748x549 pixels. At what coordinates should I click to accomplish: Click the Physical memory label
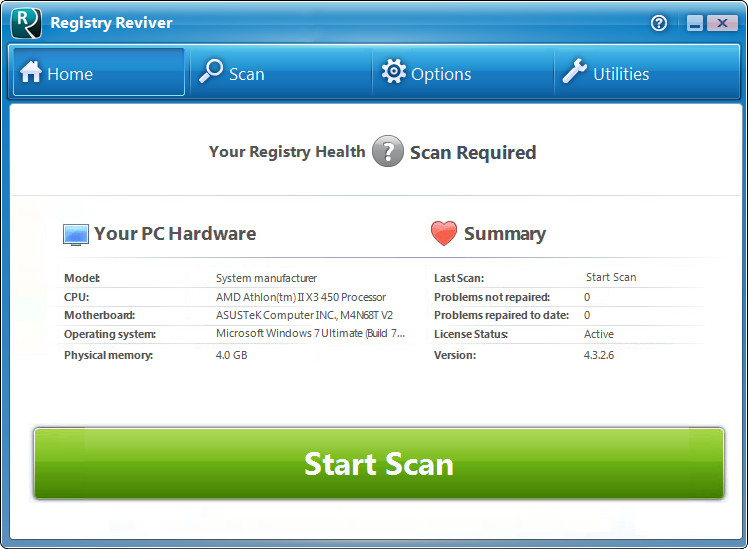[x=108, y=355]
